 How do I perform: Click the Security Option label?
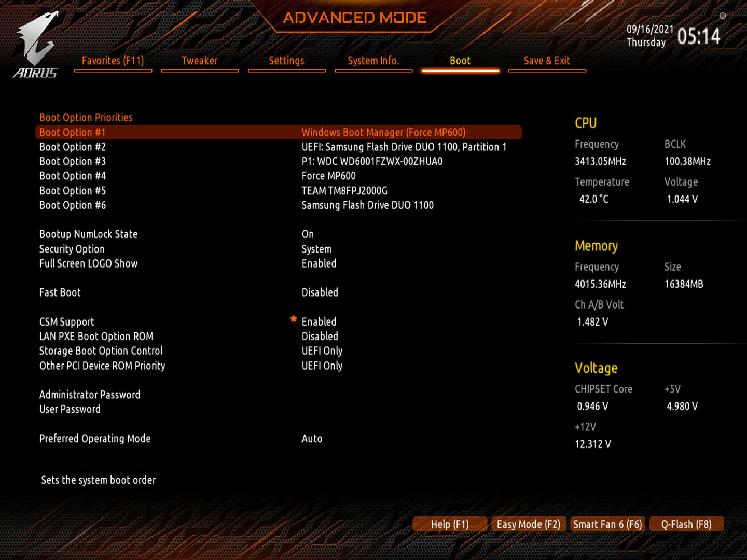72,249
